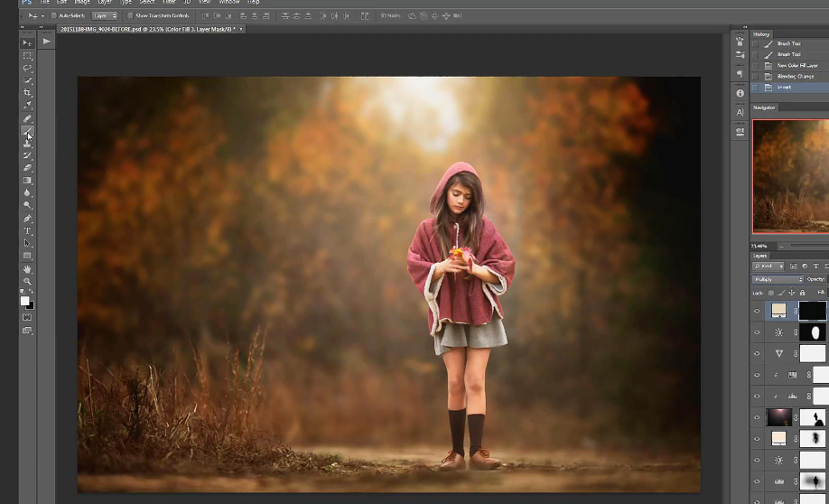The image size is (829, 504).
Task: Expand the toolbox to two columns
Action: [x=23, y=27]
